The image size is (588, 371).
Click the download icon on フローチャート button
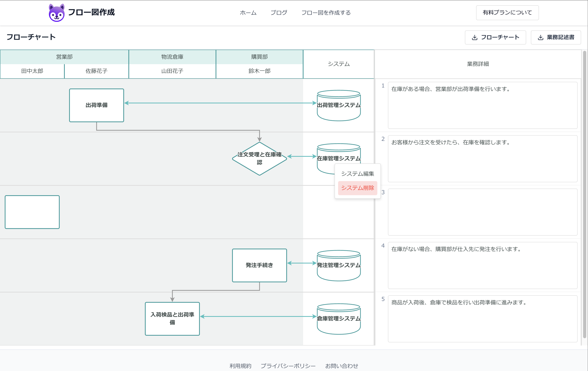coord(475,37)
